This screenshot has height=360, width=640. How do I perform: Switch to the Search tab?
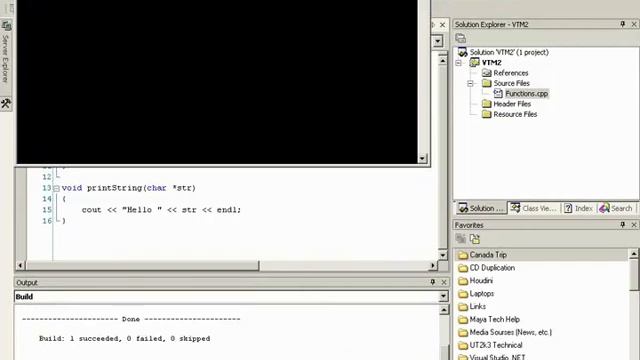click(x=616, y=208)
